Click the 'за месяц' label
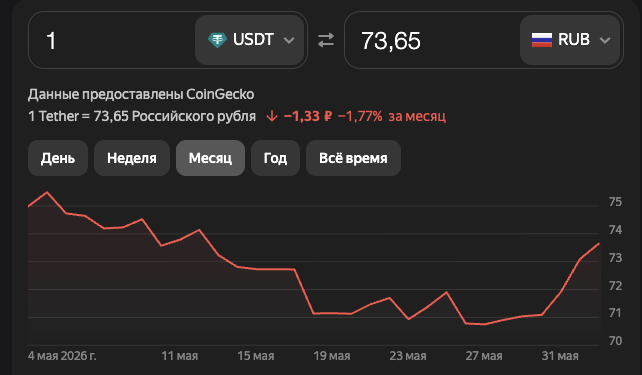 (417, 116)
